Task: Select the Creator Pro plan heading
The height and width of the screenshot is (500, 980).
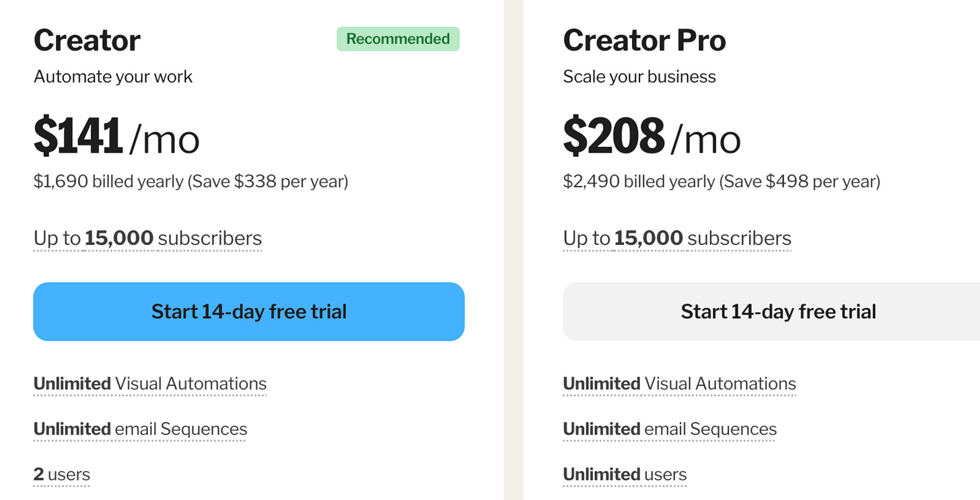Action: (x=644, y=40)
